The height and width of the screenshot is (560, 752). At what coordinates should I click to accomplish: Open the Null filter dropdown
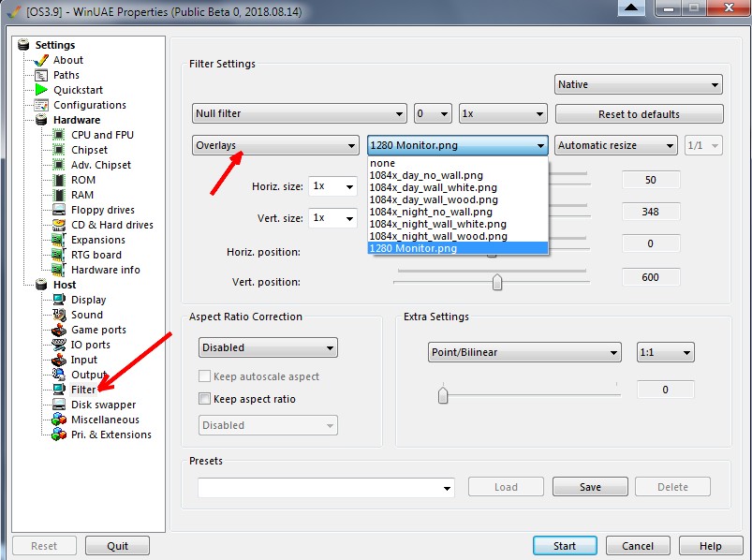click(x=299, y=113)
